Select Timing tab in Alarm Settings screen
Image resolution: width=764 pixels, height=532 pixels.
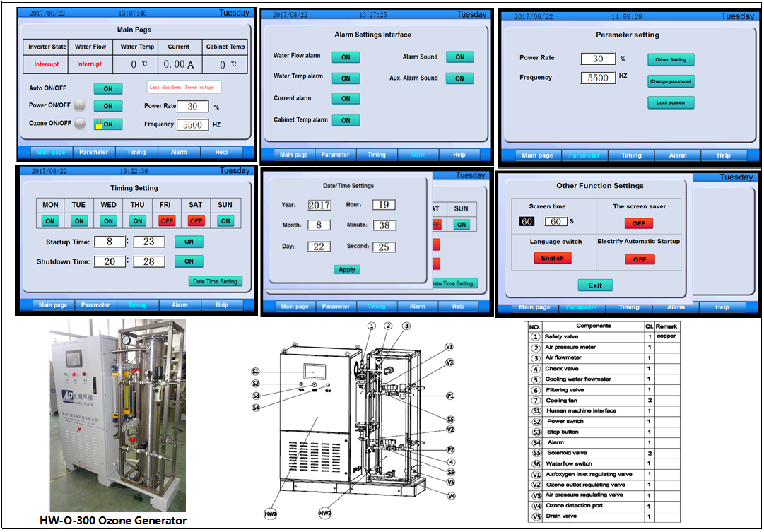point(377,155)
